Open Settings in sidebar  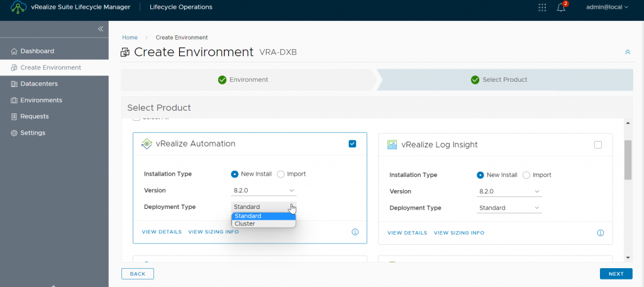tap(54, 133)
